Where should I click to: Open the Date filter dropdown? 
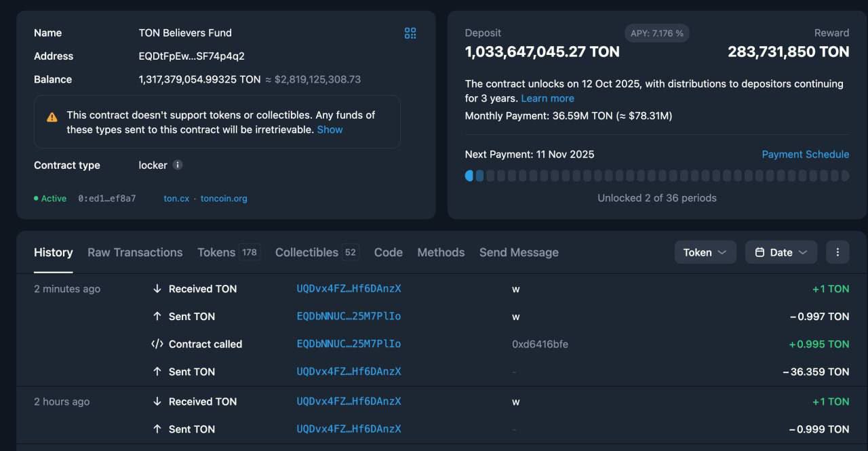click(781, 252)
